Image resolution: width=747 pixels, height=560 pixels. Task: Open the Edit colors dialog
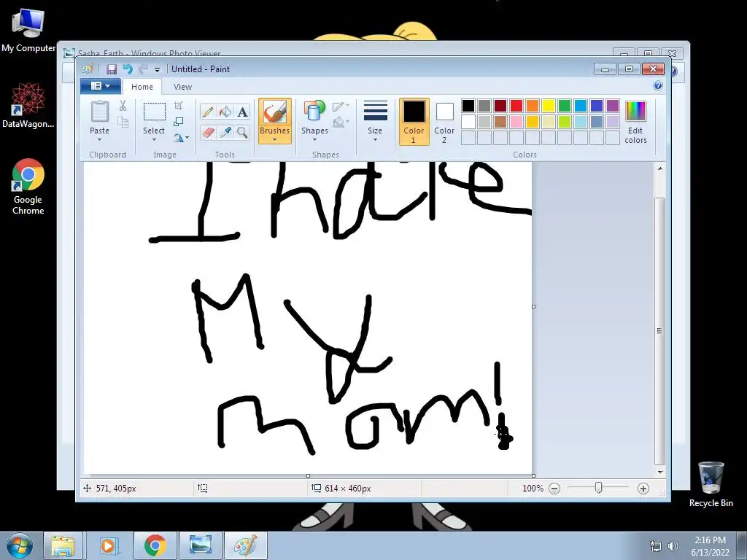635,122
